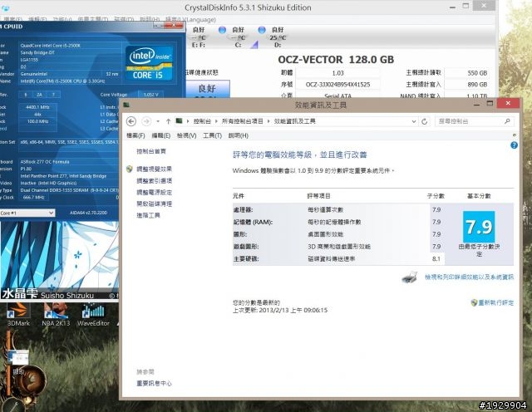Image resolution: width=532 pixels, height=412 pixels.
Task: Open 重要訊息中心 link
Action: point(154,383)
